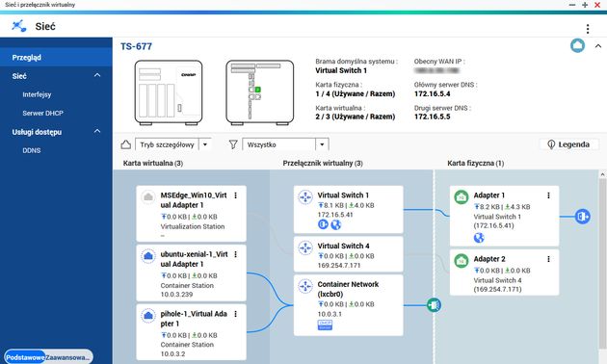Click Drugi serwer DNS value 172.16.5.5

point(432,117)
